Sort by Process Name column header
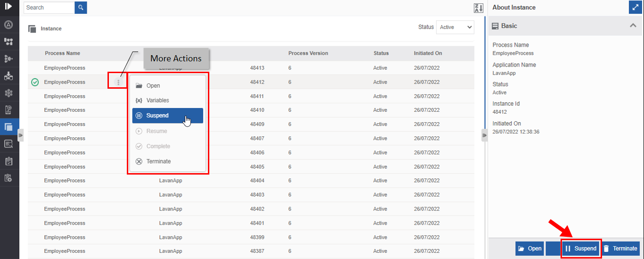This screenshot has height=259, width=644. (62, 53)
